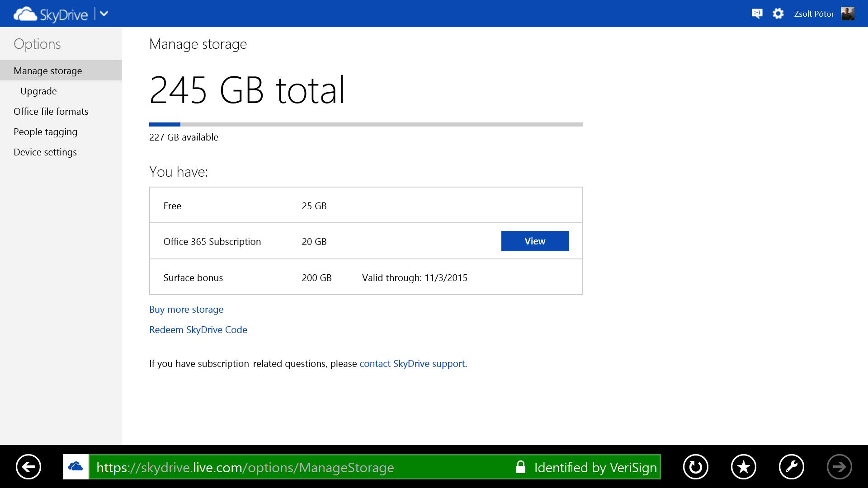
Task: Open the Redeem SkyDrive Code link
Action: [198, 329]
